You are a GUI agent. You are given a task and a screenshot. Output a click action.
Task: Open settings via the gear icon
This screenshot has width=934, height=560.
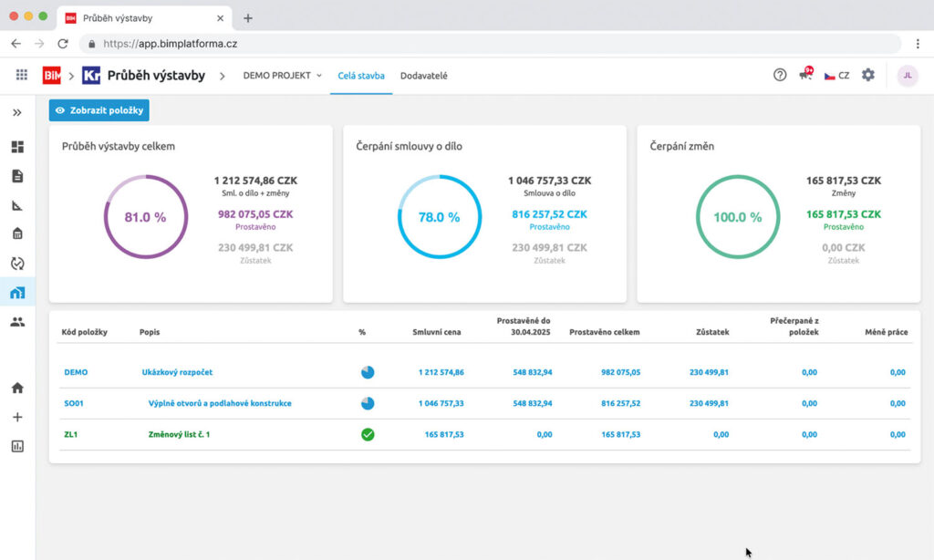click(x=868, y=75)
